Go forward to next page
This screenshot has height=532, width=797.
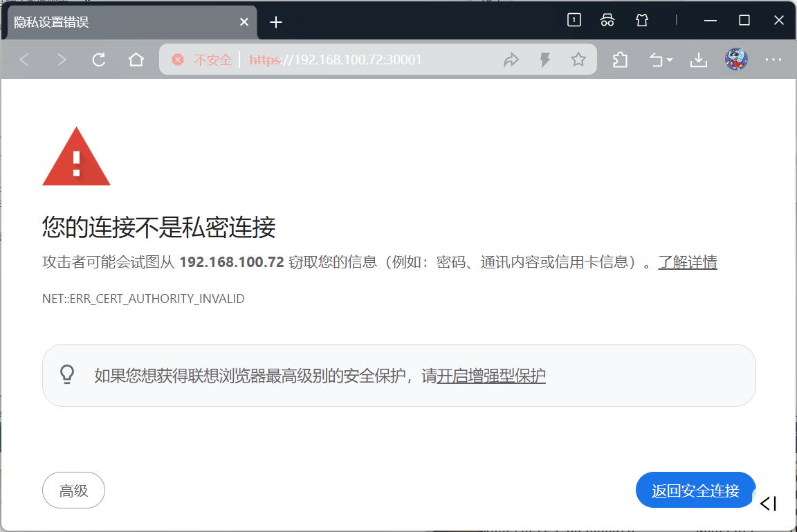pyautogui.click(x=62, y=60)
